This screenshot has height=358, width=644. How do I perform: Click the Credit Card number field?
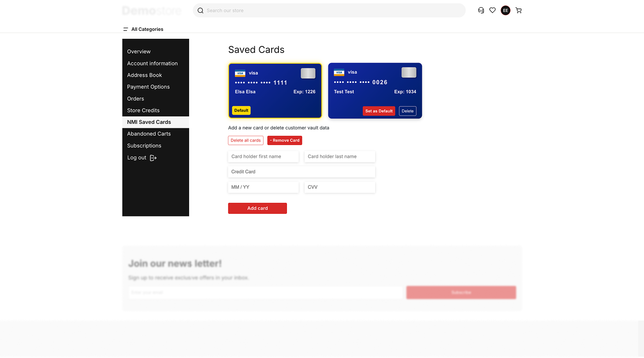(302, 172)
